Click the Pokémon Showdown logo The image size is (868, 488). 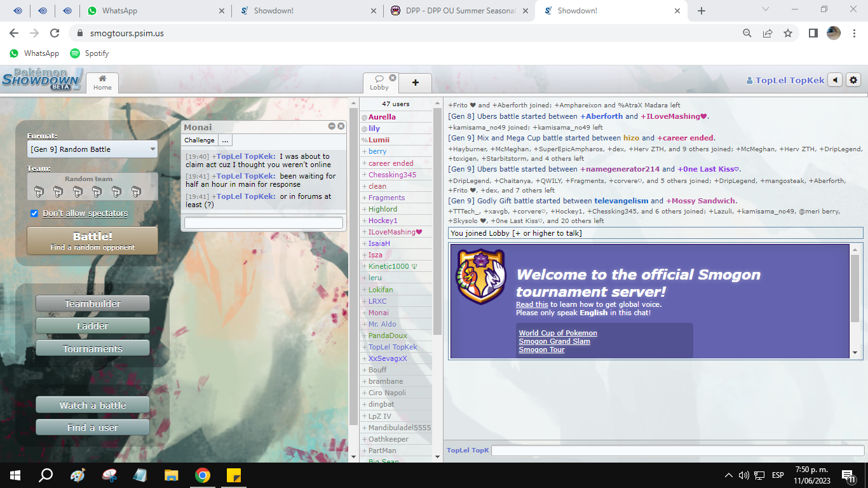[42, 79]
